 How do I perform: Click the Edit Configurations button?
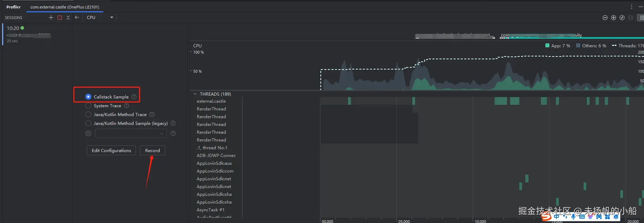tap(111, 150)
